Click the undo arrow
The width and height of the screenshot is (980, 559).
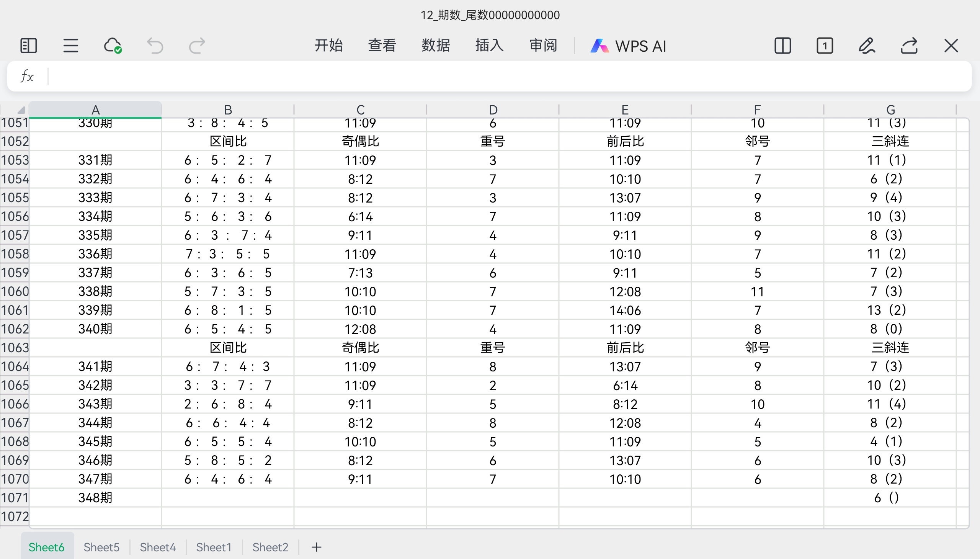[x=155, y=46]
